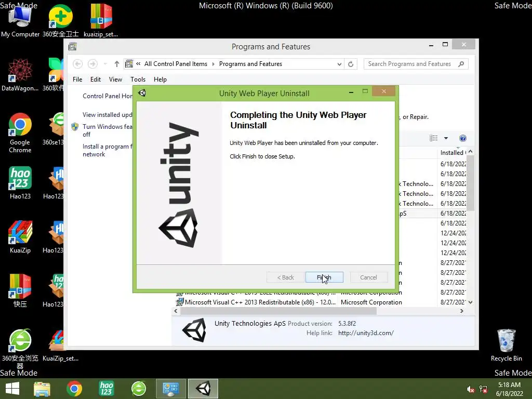Click the change view icon
The width and height of the screenshot is (532, 399).
pos(433,138)
